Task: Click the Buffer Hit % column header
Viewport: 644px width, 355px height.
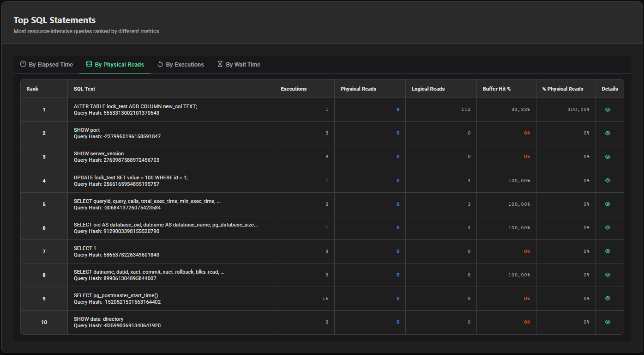Action: [x=506, y=89]
